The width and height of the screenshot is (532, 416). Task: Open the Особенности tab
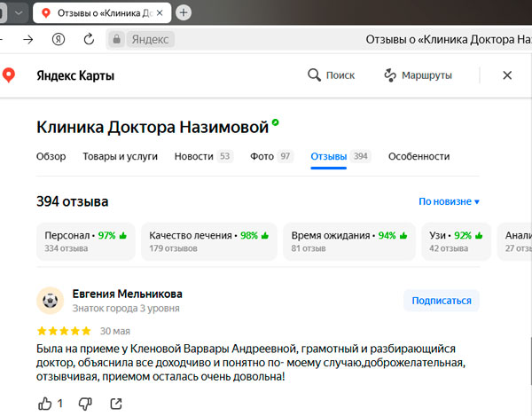[419, 156]
